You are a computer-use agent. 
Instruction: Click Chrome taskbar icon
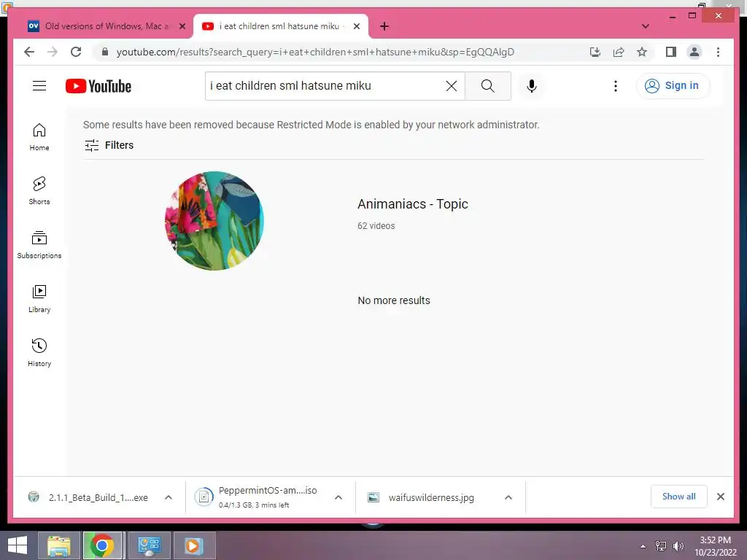point(102,545)
